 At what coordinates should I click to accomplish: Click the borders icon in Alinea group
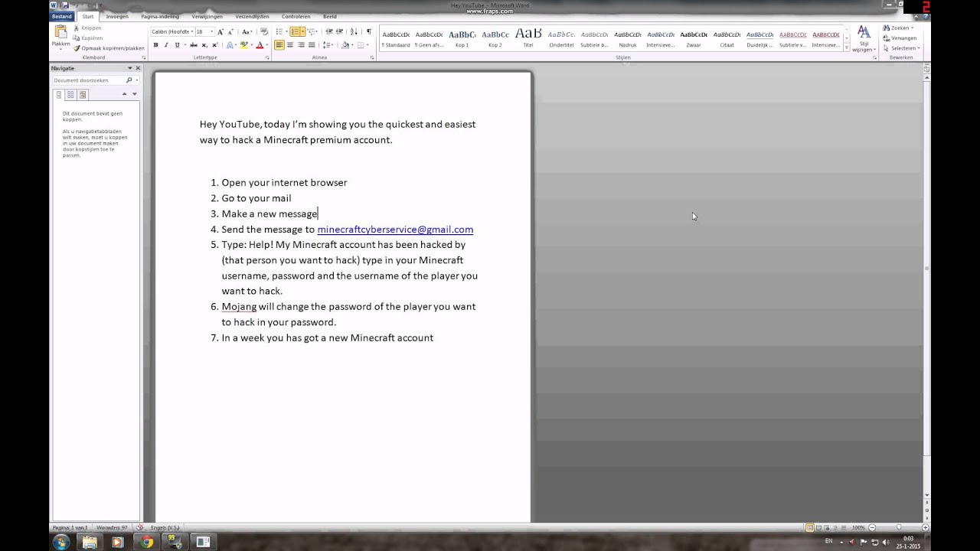click(361, 45)
